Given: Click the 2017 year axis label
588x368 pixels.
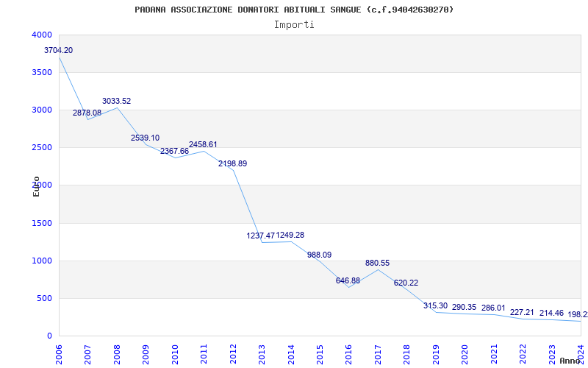Looking at the screenshot, I should click(378, 355).
